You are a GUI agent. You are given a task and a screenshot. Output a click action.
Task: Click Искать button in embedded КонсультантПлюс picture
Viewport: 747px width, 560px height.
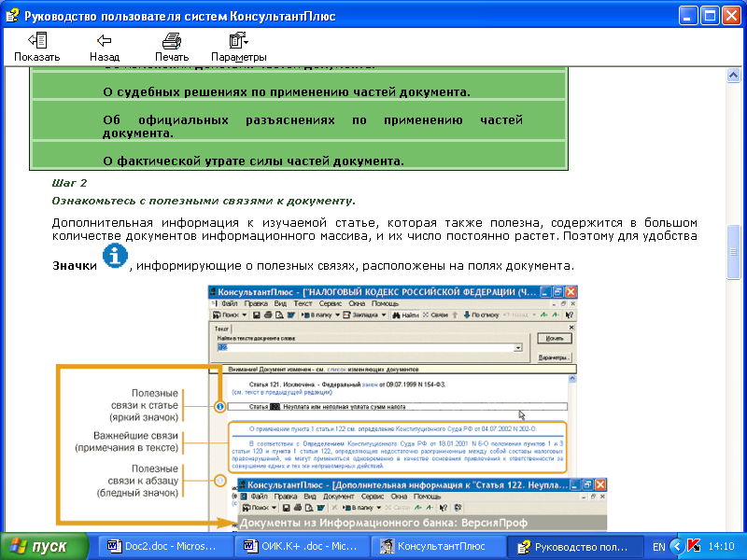pos(555,338)
